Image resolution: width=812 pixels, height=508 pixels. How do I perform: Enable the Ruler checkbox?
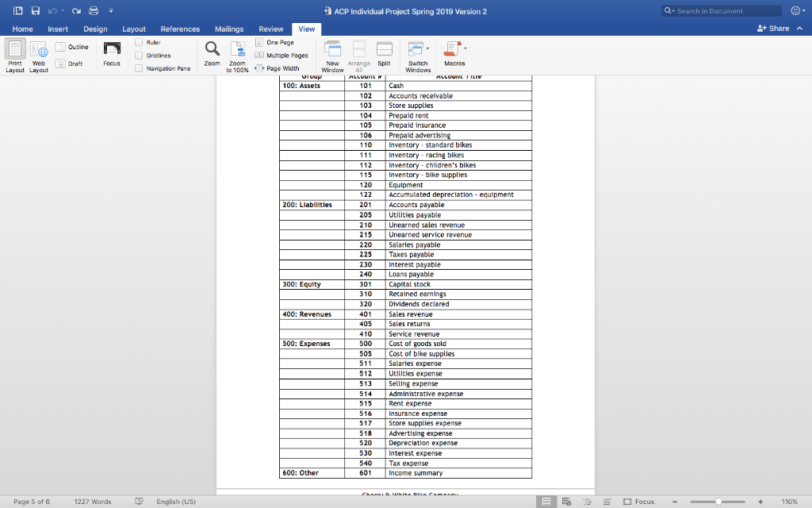(139, 43)
